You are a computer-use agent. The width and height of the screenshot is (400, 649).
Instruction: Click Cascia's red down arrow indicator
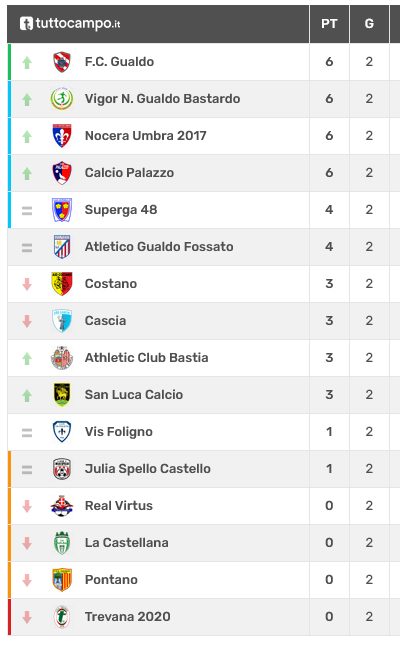click(27, 321)
